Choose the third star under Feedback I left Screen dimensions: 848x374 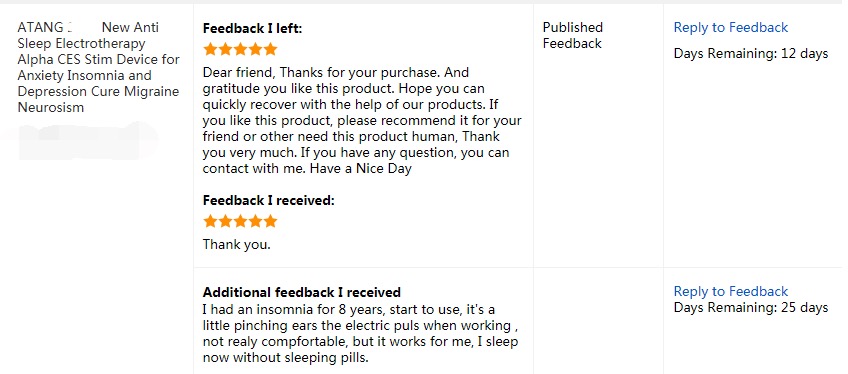[x=240, y=50]
